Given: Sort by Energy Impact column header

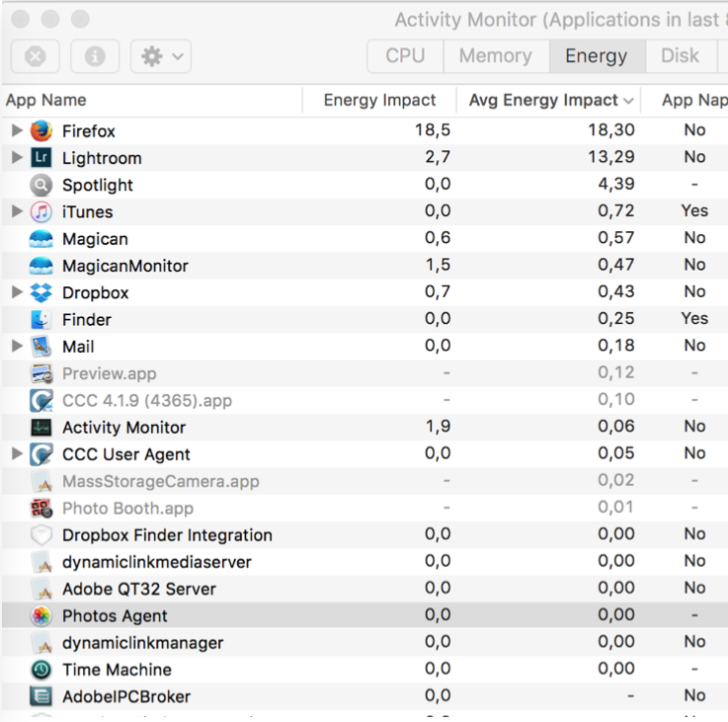Looking at the screenshot, I should click(x=379, y=101).
